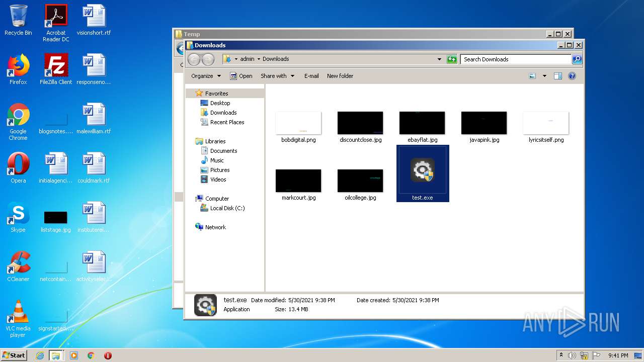The height and width of the screenshot is (362, 644).
Task: Select Network in the navigation pane
Action: tap(210, 227)
